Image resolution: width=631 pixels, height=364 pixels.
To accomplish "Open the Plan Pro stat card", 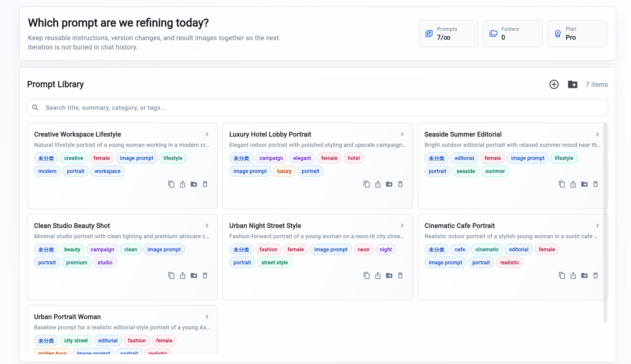I will tap(577, 34).
